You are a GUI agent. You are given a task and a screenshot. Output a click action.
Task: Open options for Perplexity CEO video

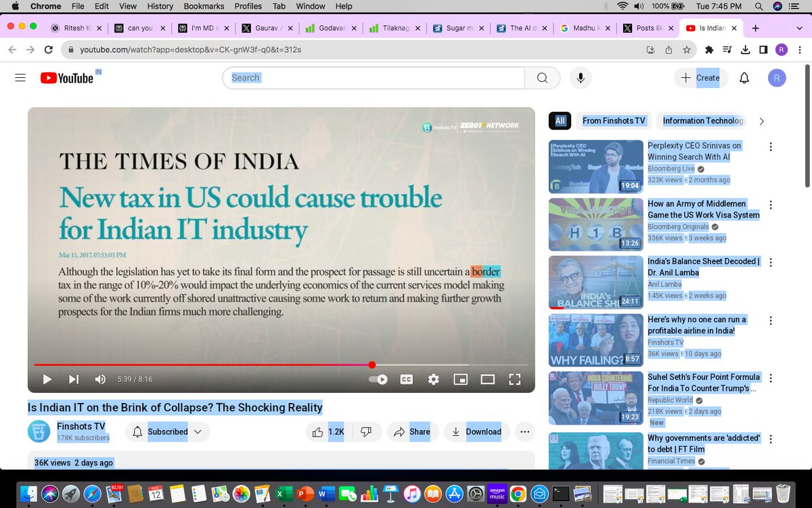pyautogui.click(x=770, y=146)
